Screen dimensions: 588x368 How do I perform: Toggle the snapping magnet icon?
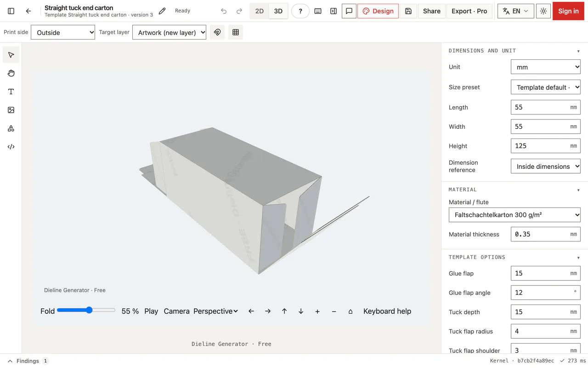(217, 32)
